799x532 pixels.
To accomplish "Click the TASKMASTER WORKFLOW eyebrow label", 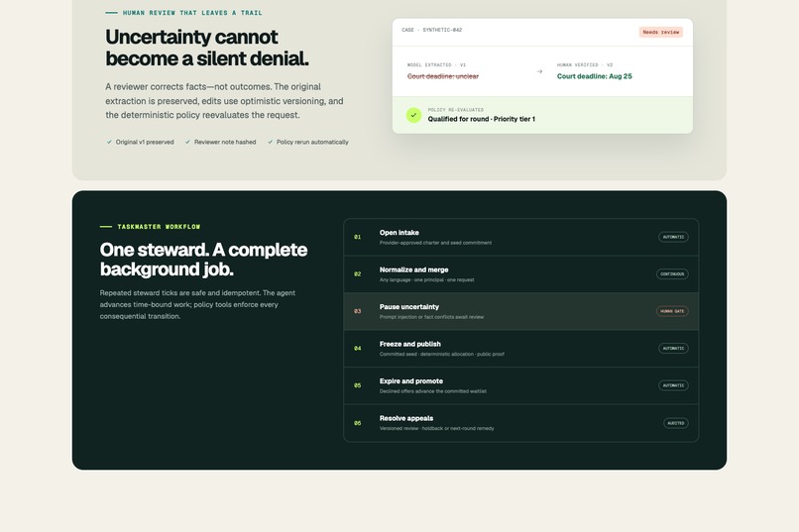I will pyautogui.click(x=159, y=227).
